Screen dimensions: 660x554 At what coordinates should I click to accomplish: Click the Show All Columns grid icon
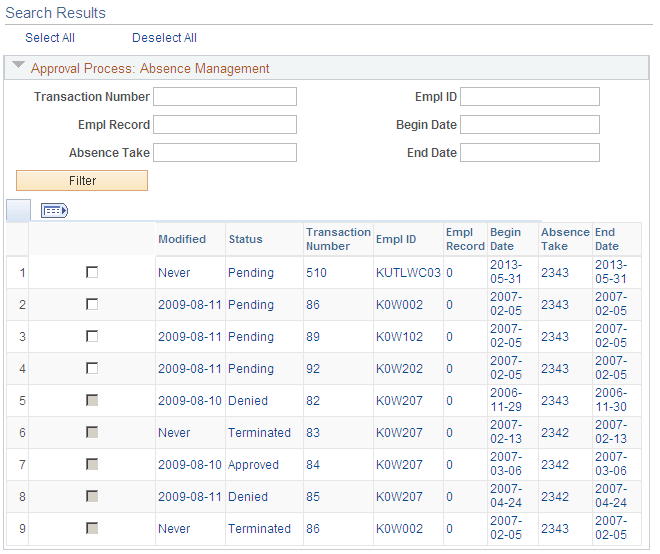(54, 210)
